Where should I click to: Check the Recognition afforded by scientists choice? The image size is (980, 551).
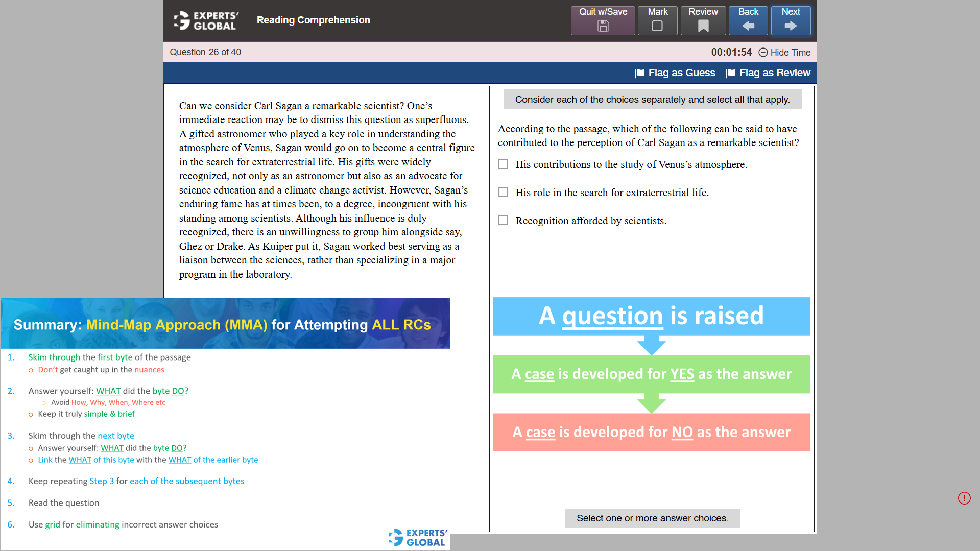(x=503, y=220)
